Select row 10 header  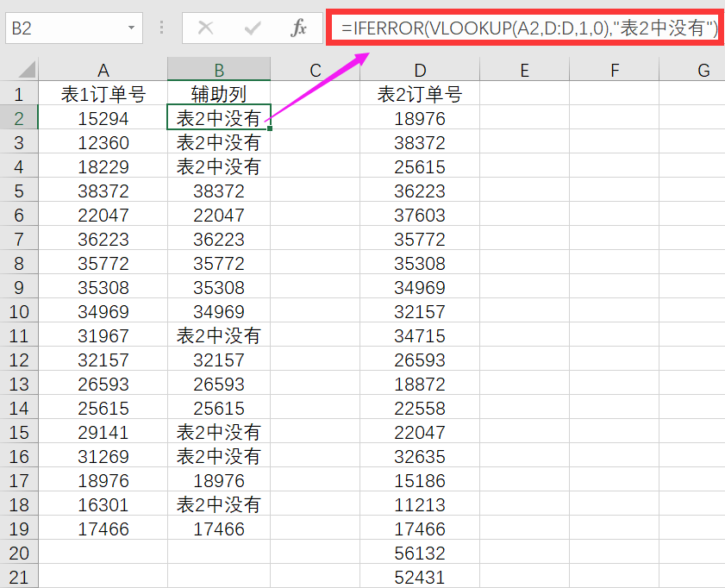(19, 311)
